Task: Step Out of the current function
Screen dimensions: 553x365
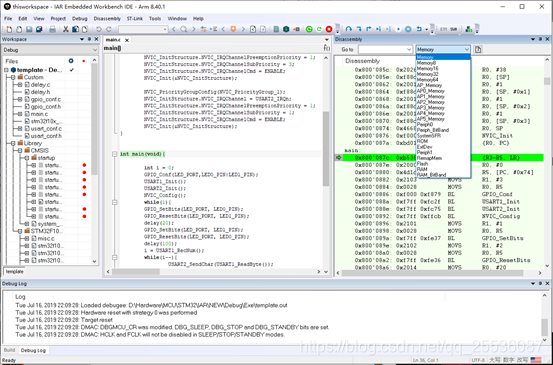Action: tap(369, 29)
